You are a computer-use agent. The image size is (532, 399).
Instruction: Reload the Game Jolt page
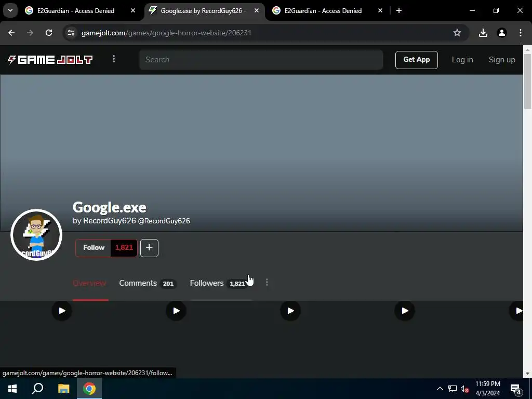pos(49,33)
